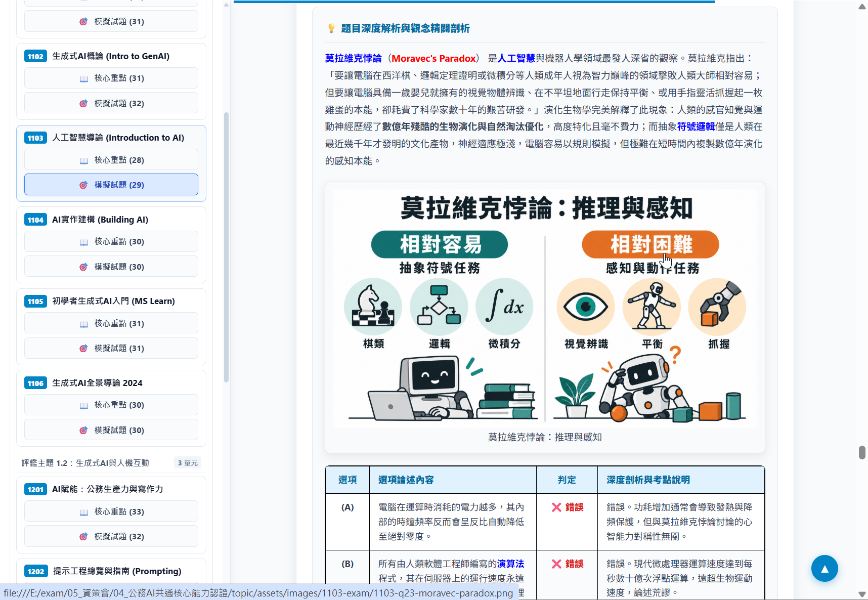Click 符號邏輯 blue keyword link
This screenshot has width=868, height=600.
point(696,126)
